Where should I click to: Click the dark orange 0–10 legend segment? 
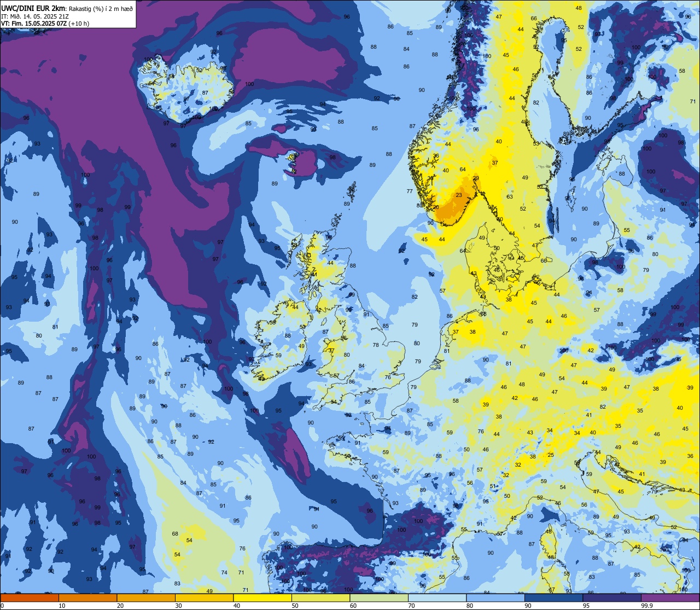tap(30, 597)
